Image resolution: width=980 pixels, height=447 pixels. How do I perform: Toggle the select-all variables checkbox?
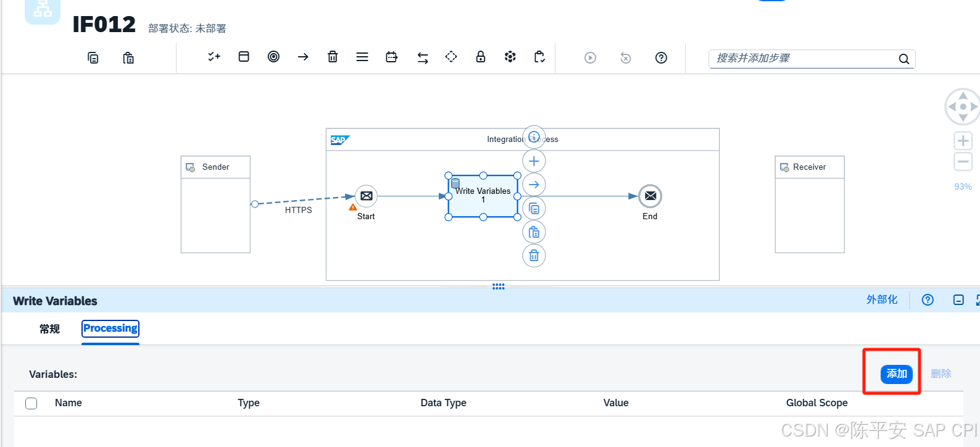pos(31,403)
